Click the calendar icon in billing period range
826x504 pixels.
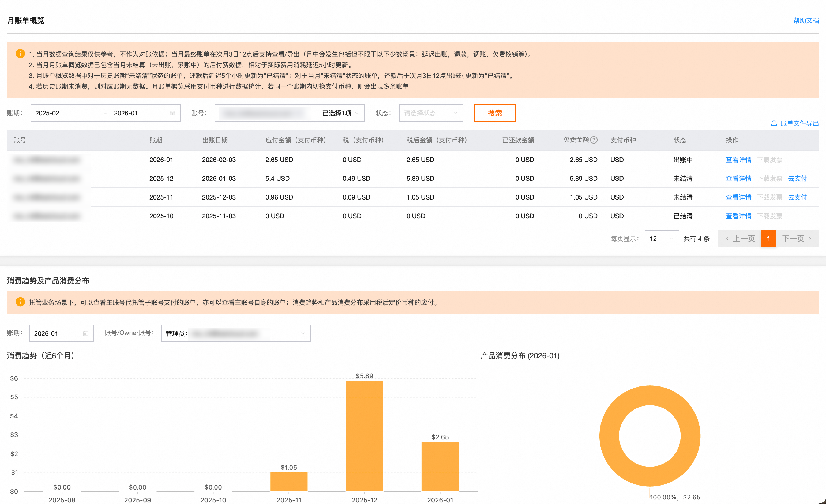[x=172, y=113]
